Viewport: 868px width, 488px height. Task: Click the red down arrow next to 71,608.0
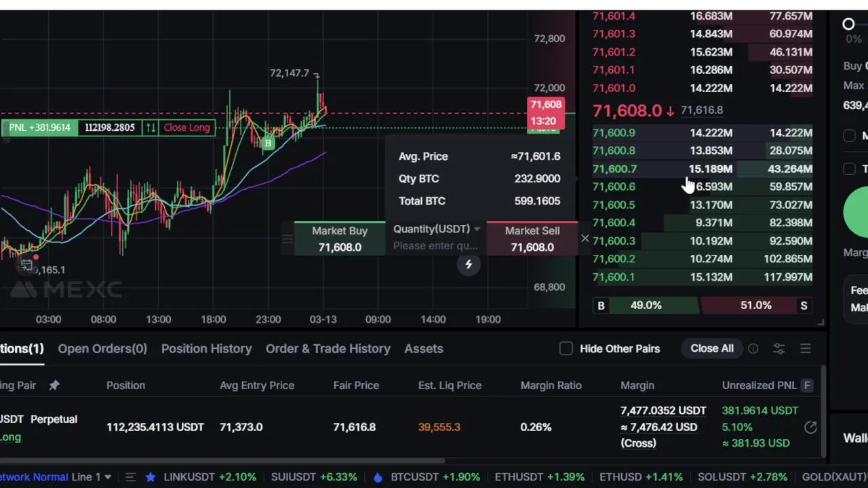click(x=670, y=110)
